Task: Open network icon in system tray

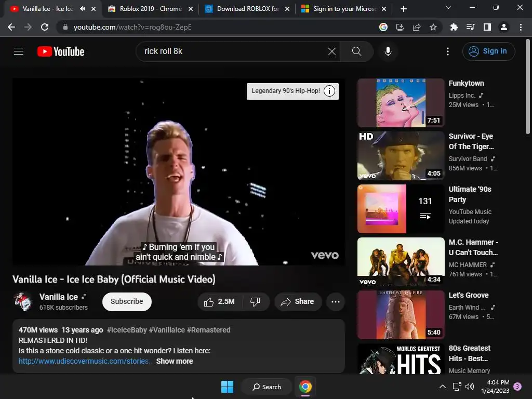Action: click(457, 387)
